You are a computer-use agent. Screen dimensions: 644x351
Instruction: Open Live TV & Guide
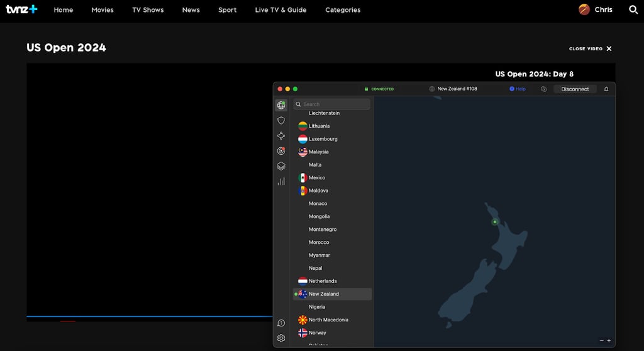point(280,10)
